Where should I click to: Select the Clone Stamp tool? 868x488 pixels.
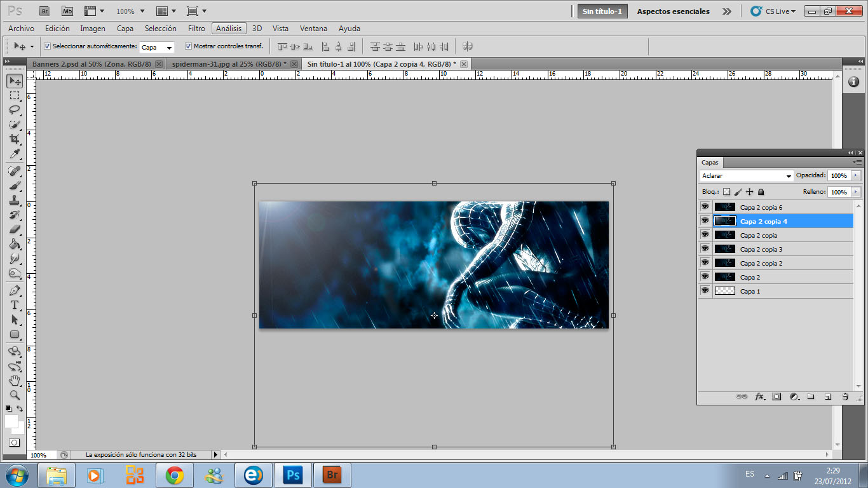click(x=15, y=200)
